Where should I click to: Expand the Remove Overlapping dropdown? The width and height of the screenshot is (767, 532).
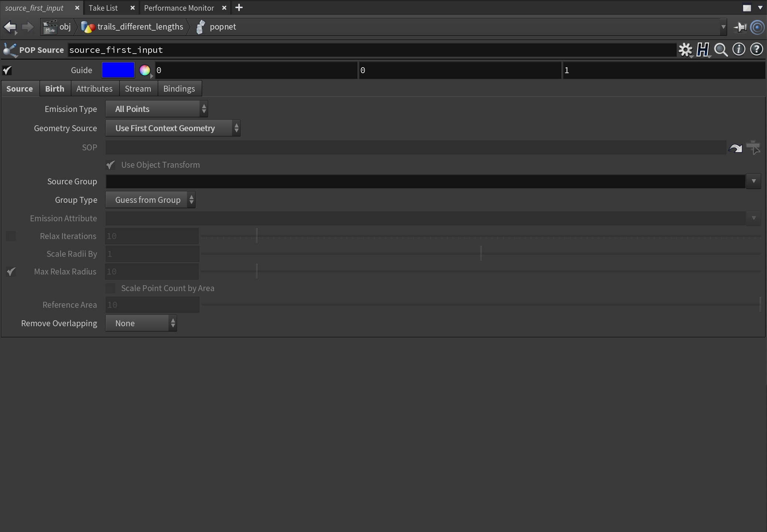(141, 323)
